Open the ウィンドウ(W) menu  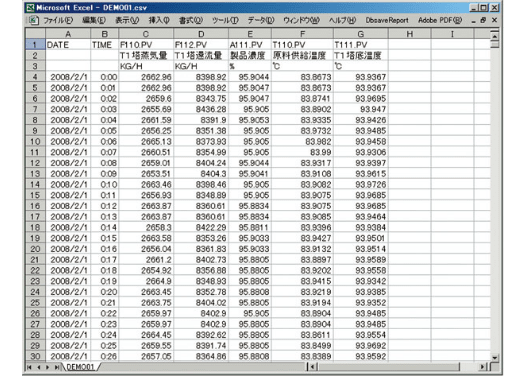[301, 20]
